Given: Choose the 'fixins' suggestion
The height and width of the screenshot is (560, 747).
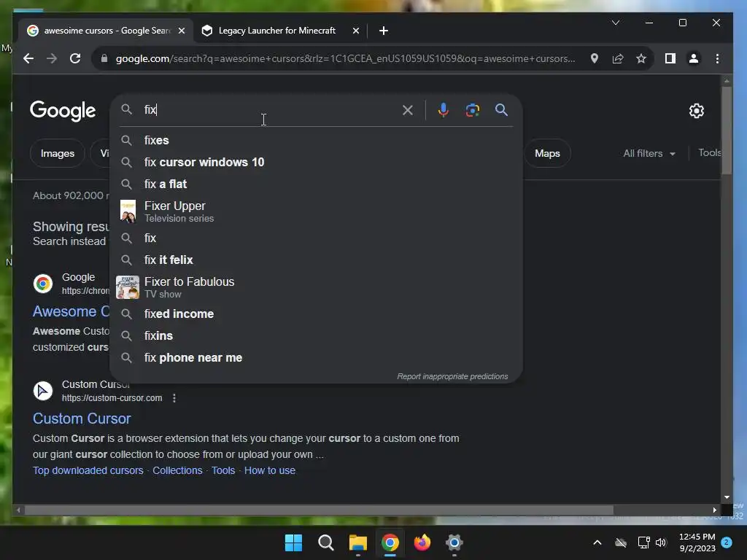Looking at the screenshot, I should (316, 335).
